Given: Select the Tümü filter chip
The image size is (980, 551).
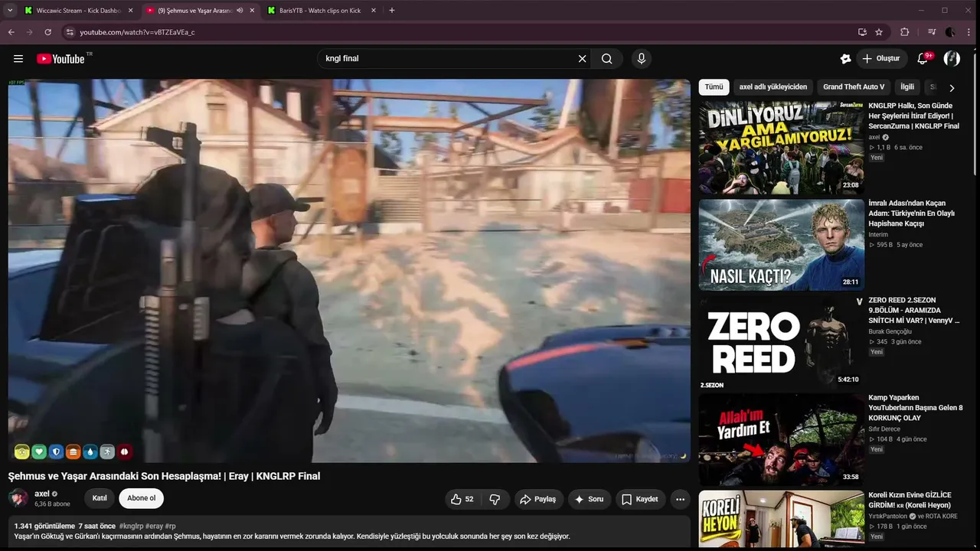Looking at the screenshot, I should point(714,87).
